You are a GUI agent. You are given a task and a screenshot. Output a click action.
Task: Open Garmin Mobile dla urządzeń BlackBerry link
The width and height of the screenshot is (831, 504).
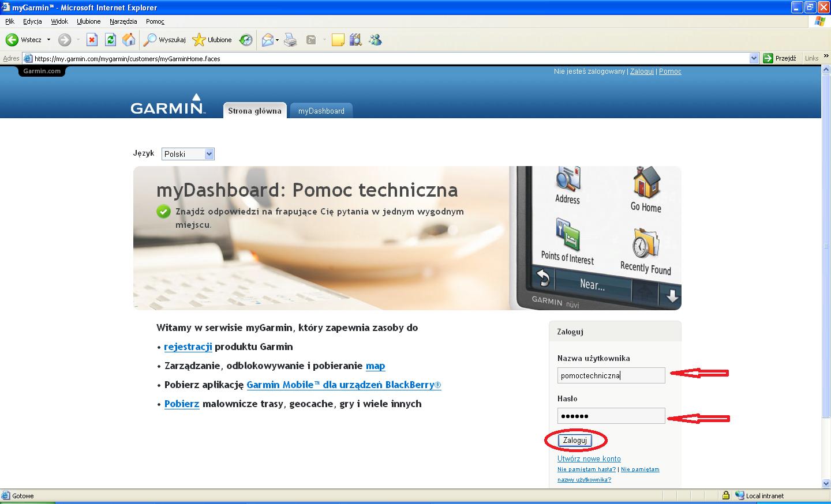point(344,385)
